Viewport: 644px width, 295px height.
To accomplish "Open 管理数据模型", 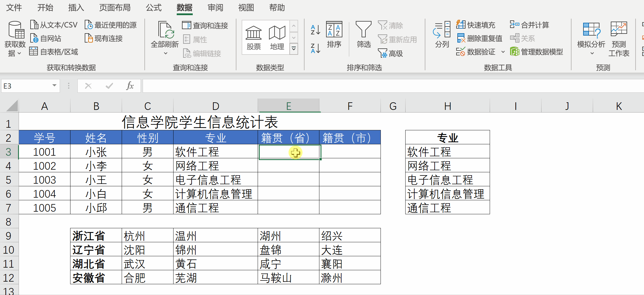I will tap(537, 52).
